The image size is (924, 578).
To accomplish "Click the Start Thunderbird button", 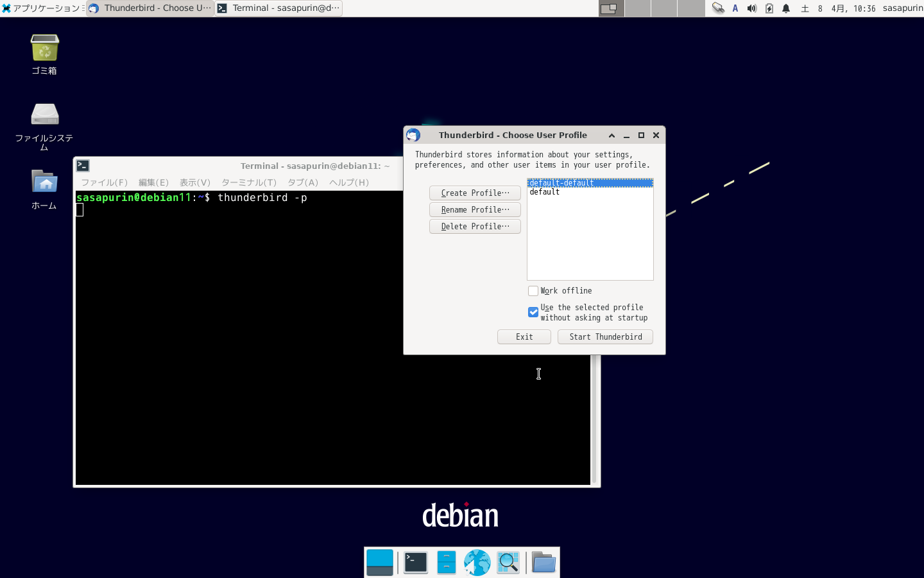I will click(605, 337).
